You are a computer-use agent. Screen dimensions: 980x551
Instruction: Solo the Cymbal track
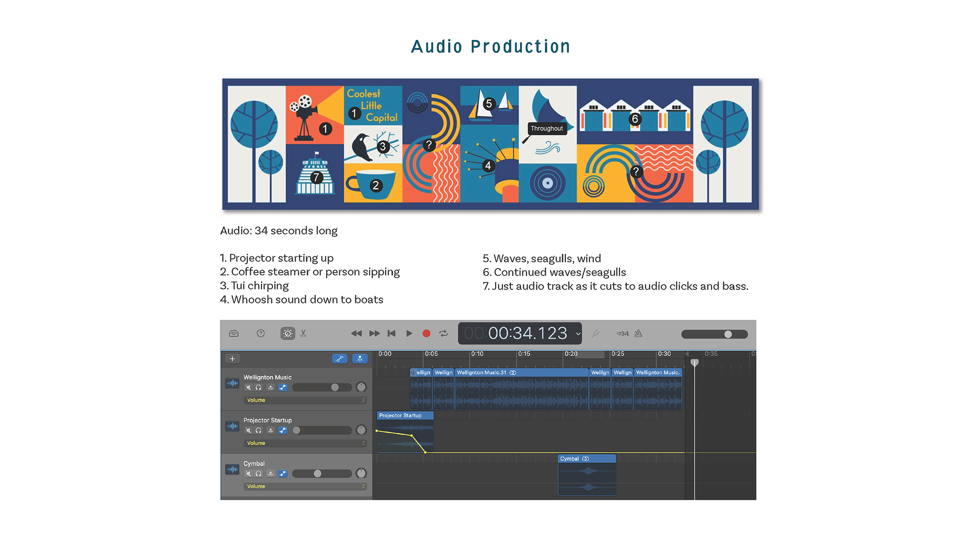[259, 474]
